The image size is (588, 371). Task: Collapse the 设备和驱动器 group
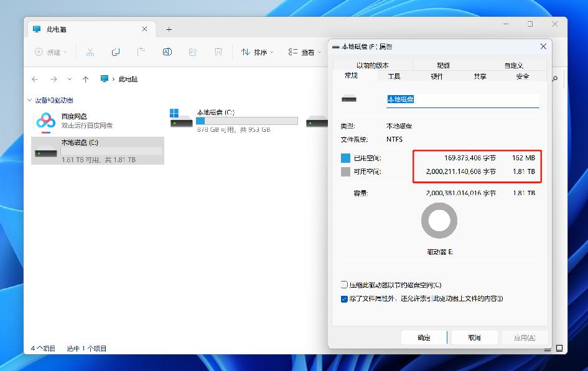[x=29, y=100]
